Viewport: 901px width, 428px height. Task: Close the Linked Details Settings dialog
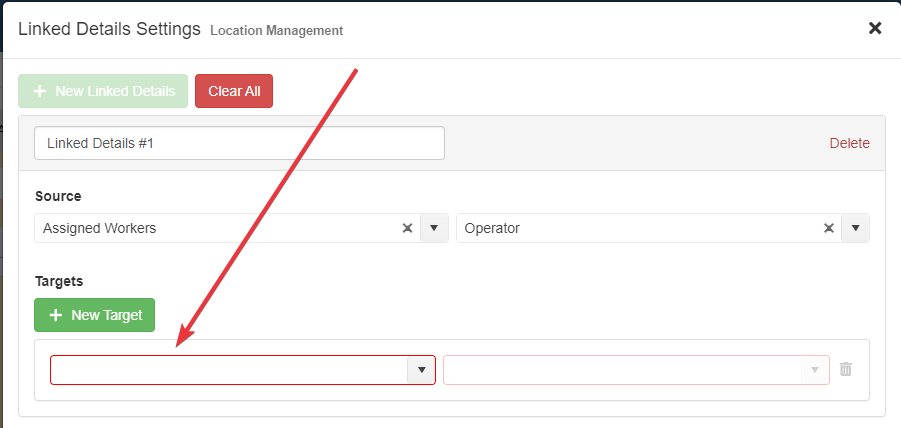875,28
